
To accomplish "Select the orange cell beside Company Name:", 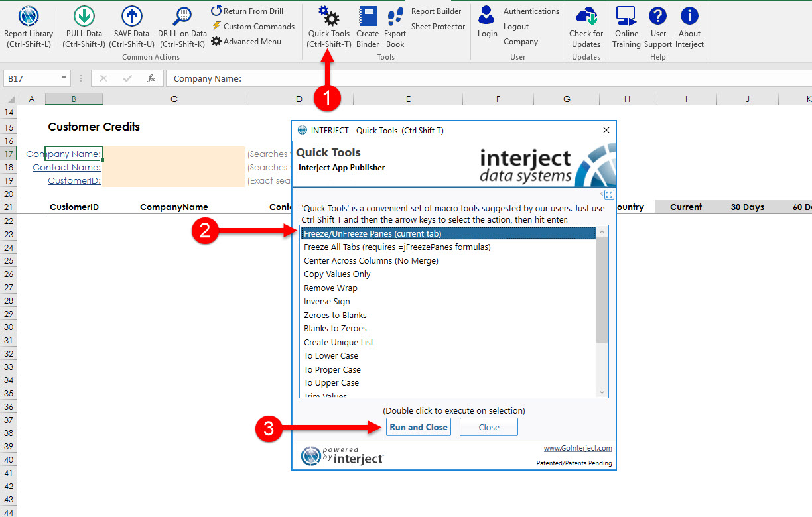I will tap(174, 154).
